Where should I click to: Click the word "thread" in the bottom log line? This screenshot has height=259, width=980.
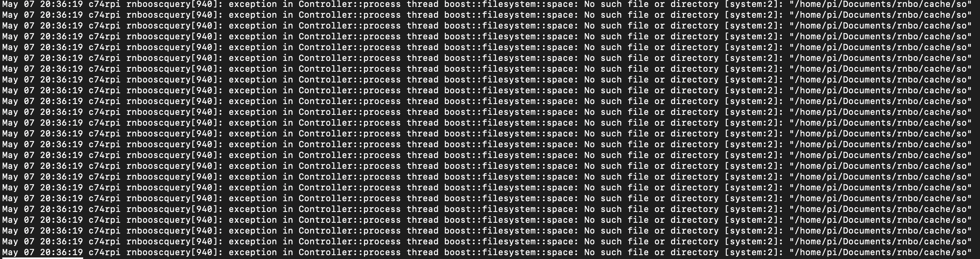[x=423, y=252]
